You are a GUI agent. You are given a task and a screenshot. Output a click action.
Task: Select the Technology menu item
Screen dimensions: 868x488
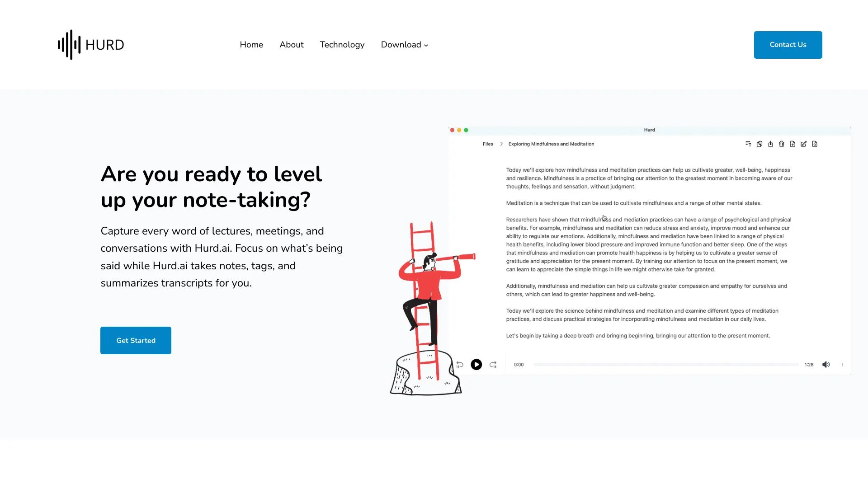pos(342,45)
